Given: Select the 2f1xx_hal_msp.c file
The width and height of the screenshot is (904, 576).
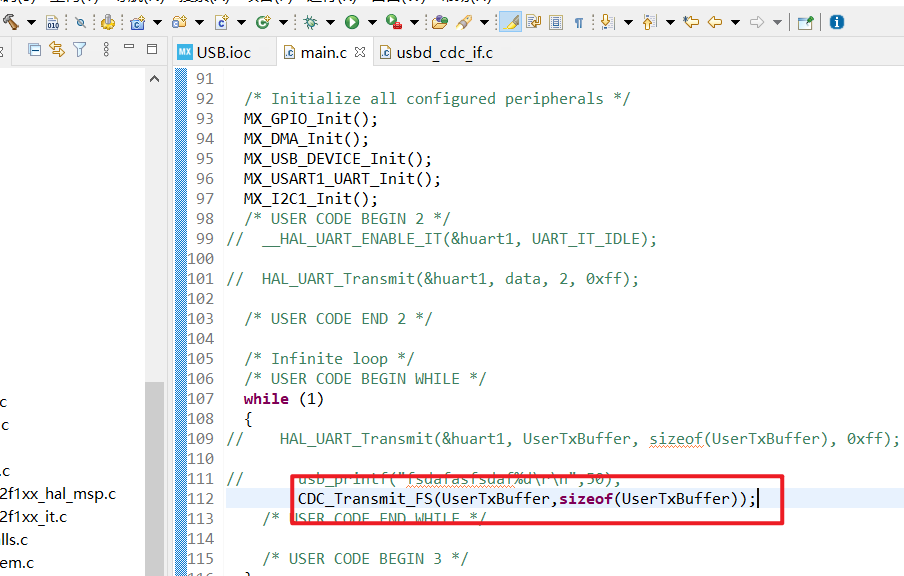Looking at the screenshot, I should tap(58, 494).
